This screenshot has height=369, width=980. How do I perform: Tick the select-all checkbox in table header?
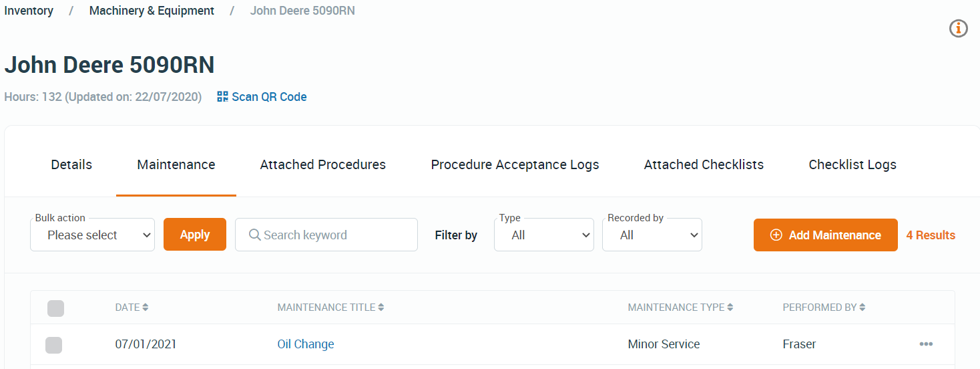pyautogui.click(x=56, y=308)
